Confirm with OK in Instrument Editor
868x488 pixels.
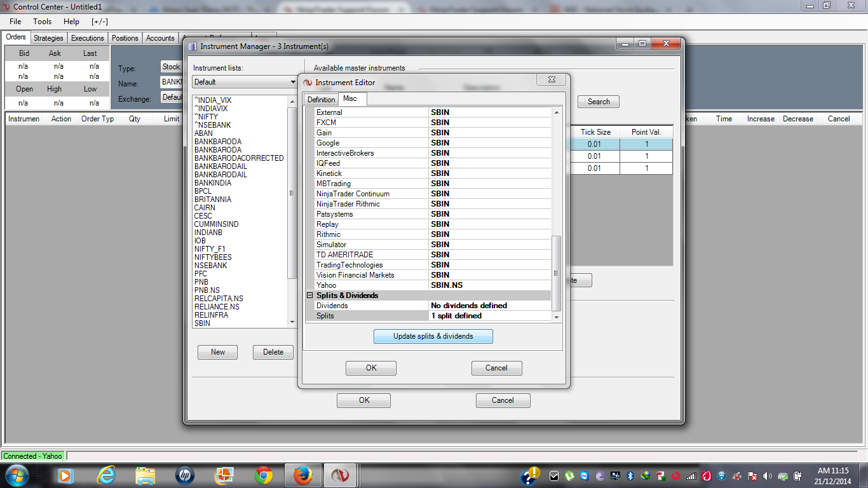[x=371, y=368]
